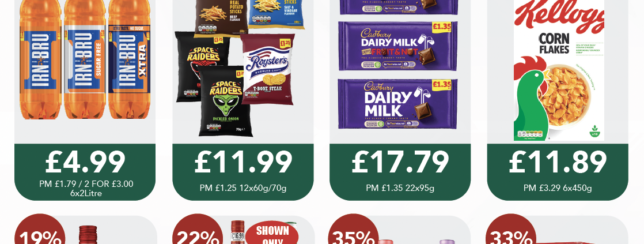644x244 pixels.
Task: Click the 19% discount badge
Action: pyautogui.click(x=40, y=229)
